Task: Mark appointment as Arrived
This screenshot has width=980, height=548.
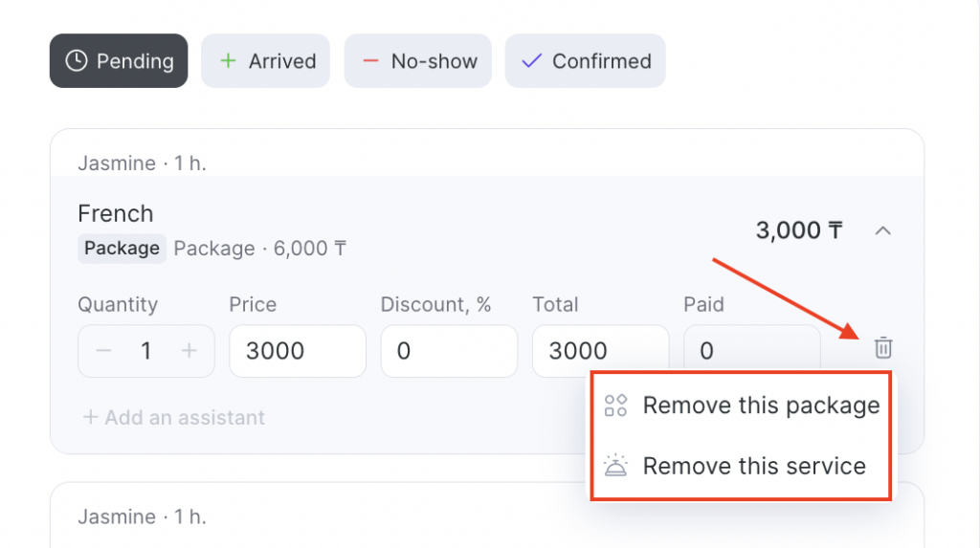Action: [x=265, y=61]
